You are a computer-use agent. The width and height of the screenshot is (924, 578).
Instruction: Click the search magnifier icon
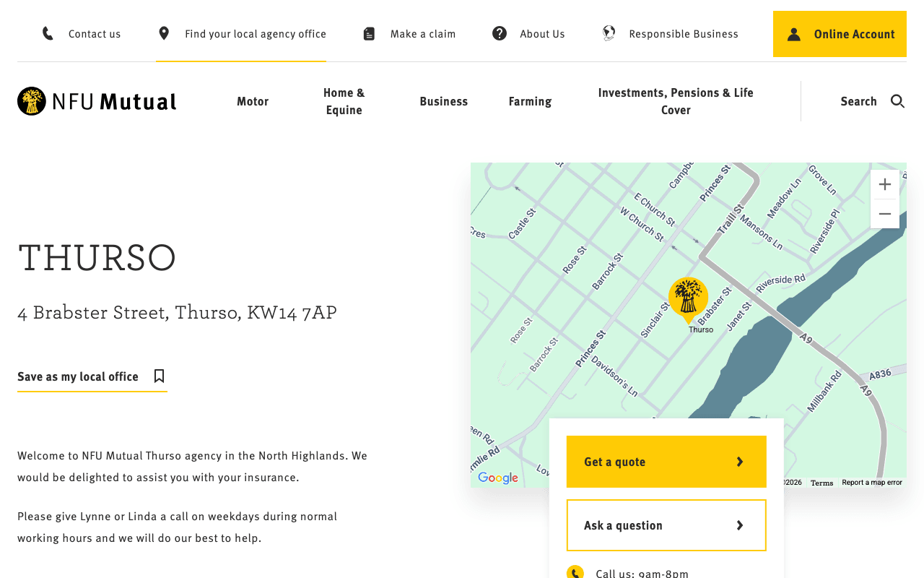pyautogui.click(x=897, y=101)
